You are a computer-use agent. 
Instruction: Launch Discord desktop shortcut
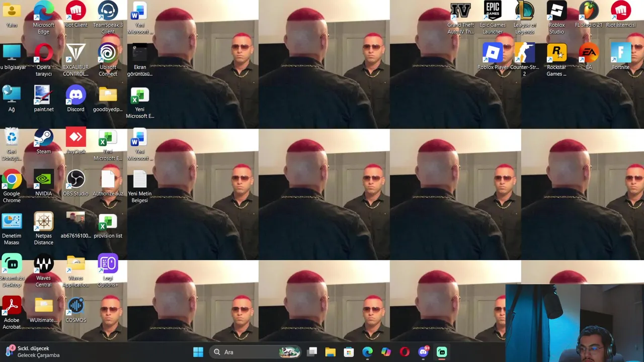pyautogui.click(x=75, y=99)
